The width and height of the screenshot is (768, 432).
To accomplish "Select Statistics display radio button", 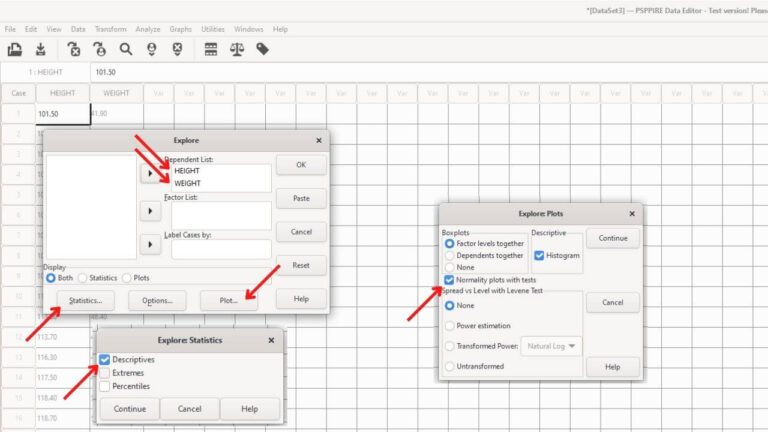I will point(82,278).
